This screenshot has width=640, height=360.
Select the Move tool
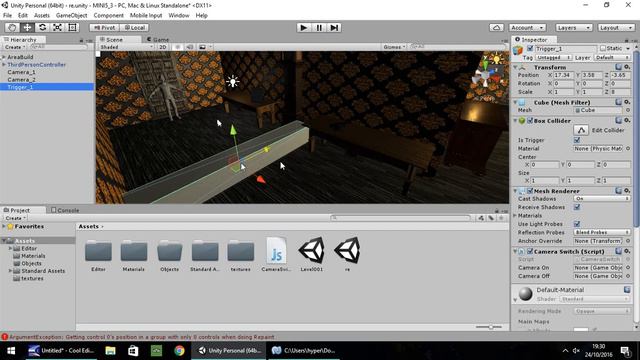tap(27, 27)
